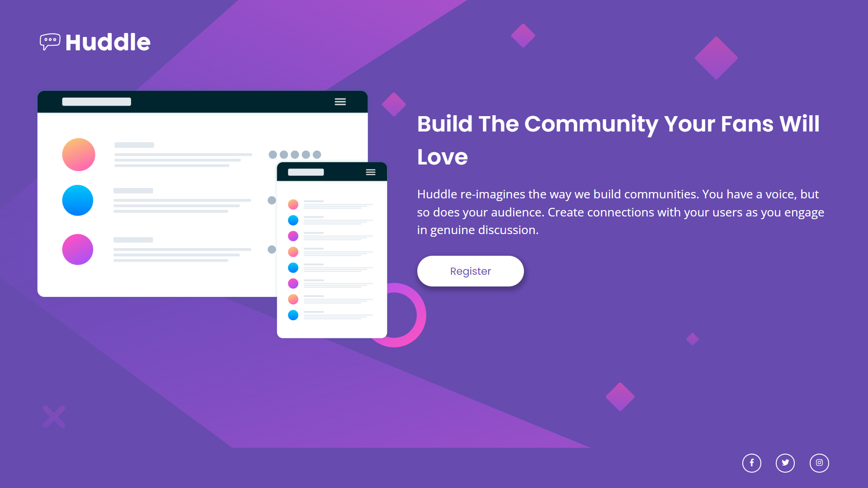Click the Register button

point(470,271)
